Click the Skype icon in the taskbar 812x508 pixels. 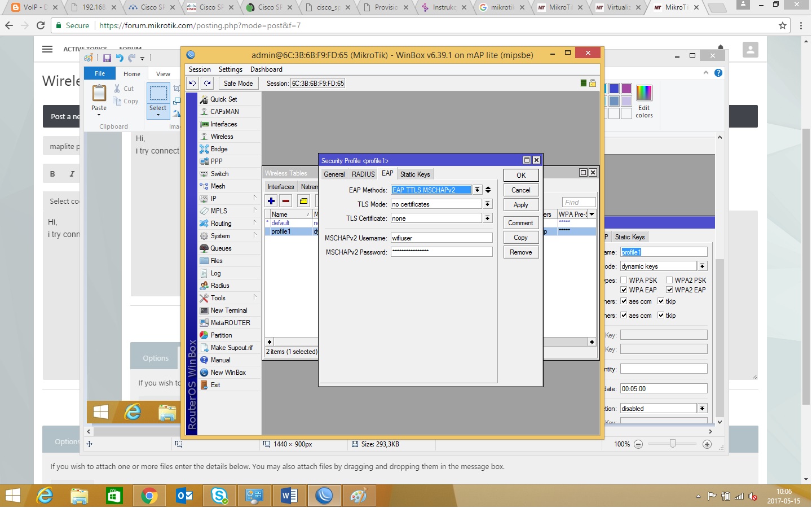tap(219, 496)
